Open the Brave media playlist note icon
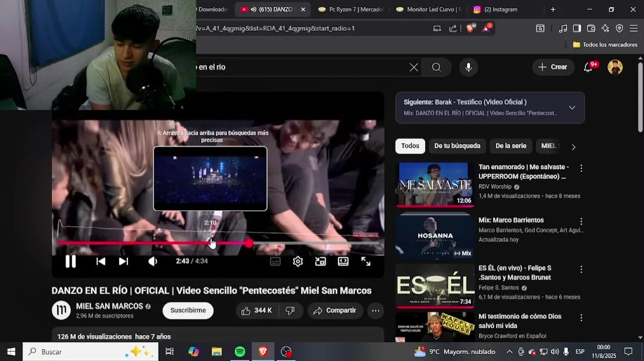 tap(563, 29)
